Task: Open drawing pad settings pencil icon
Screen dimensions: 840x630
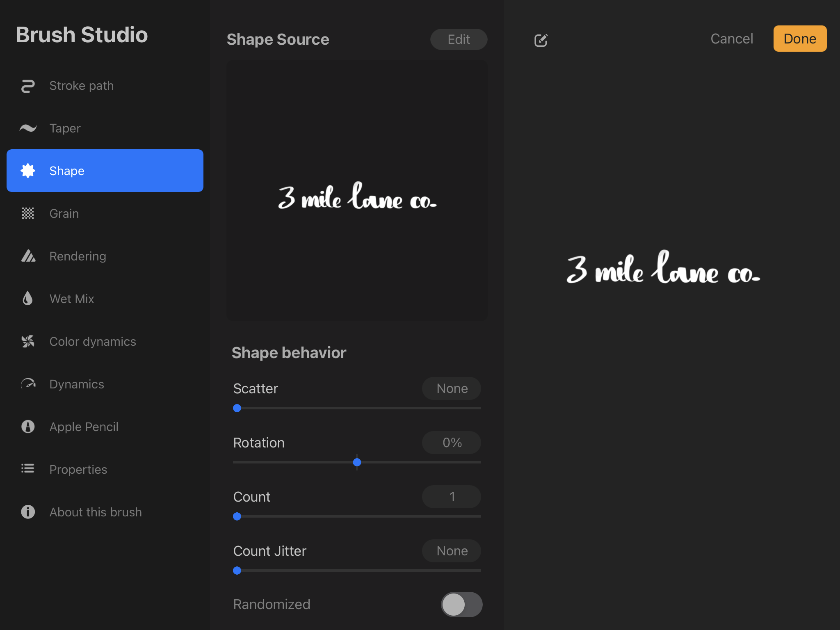Action: coord(541,40)
